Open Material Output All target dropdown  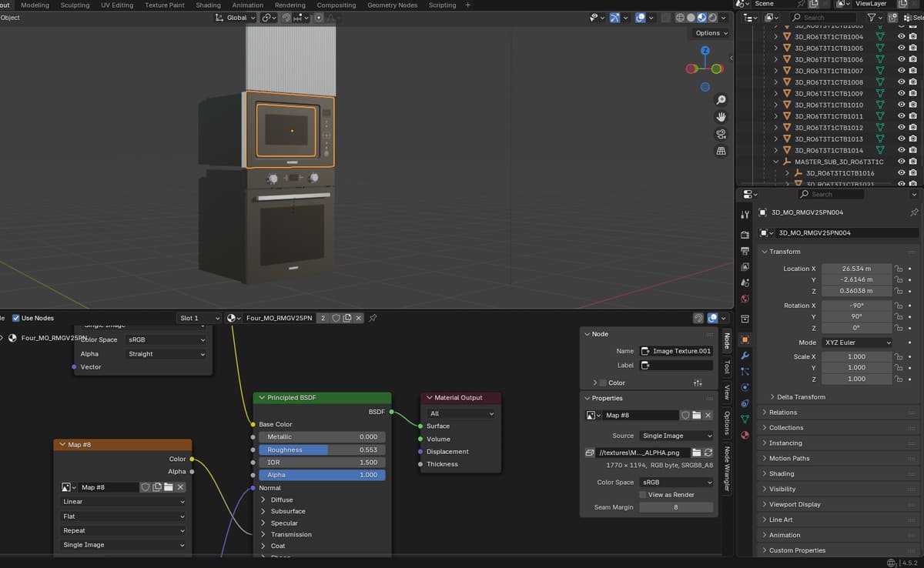pyautogui.click(x=461, y=413)
